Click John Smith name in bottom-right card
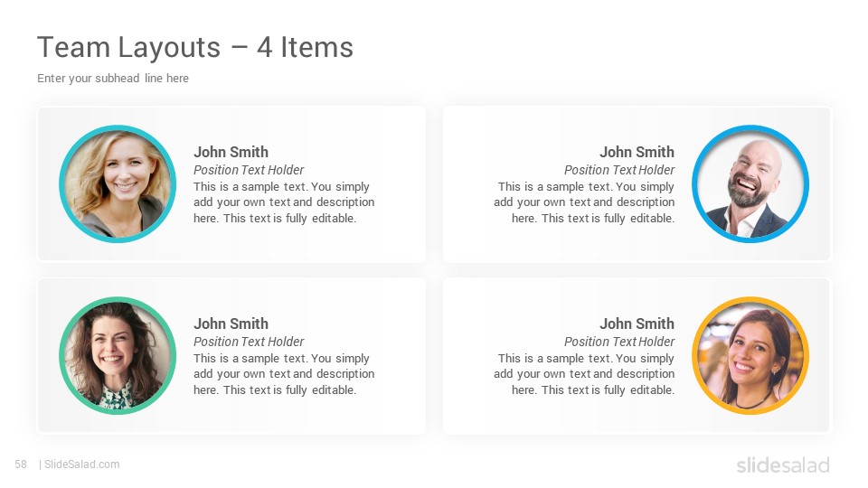Image resolution: width=868 pixels, height=488 pixels. pyautogui.click(x=637, y=324)
